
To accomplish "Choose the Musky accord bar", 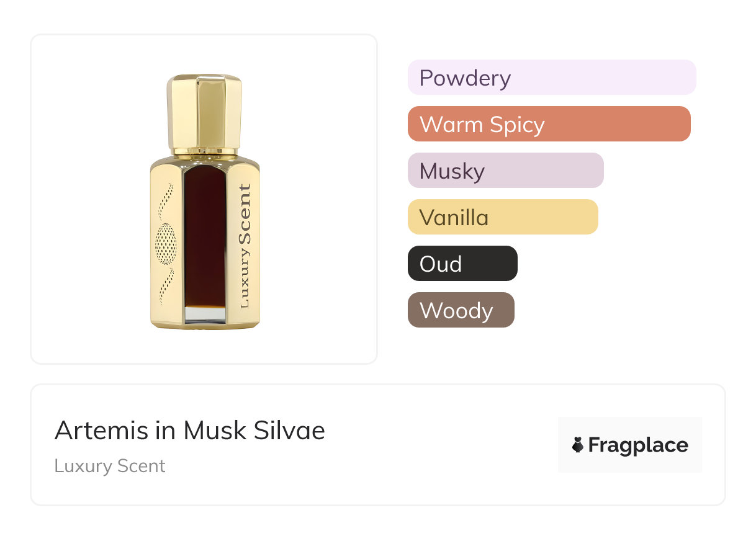I will [505, 171].
